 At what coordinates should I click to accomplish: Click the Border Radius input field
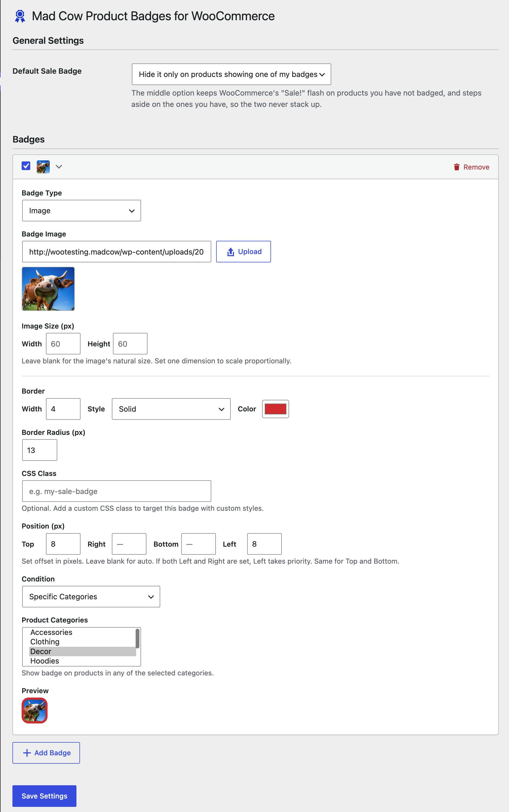pos(40,450)
